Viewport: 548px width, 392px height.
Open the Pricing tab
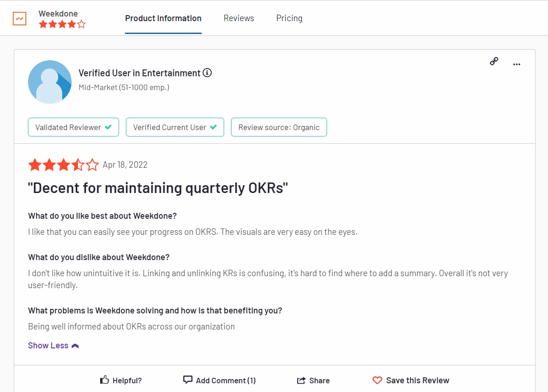click(x=289, y=18)
